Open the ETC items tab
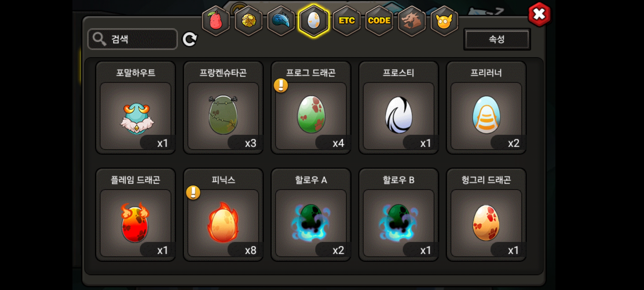Image resolution: width=644 pixels, height=290 pixels. (x=347, y=21)
